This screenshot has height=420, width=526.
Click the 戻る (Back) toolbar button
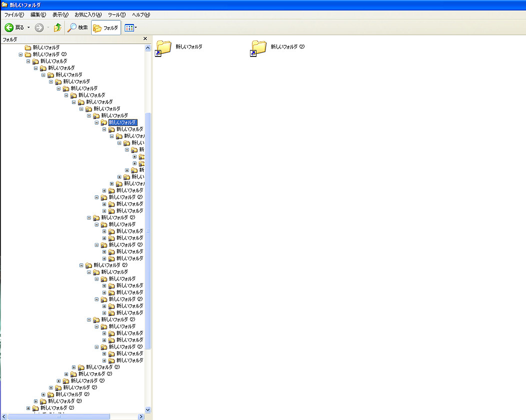click(14, 27)
